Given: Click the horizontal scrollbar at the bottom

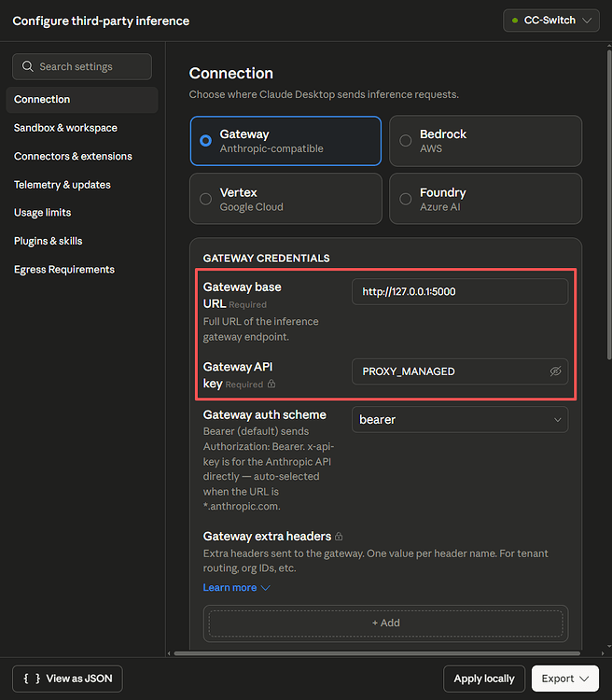Looking at the screenshot, I should [x=377, y=653].
